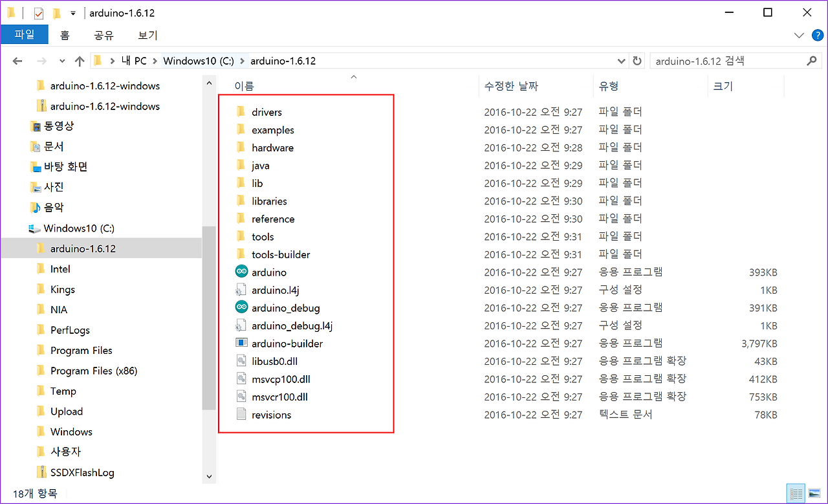Screen dimensions: 828x504
Task: Click the navigation pane scroll down arrow
Action: point(208,477)
